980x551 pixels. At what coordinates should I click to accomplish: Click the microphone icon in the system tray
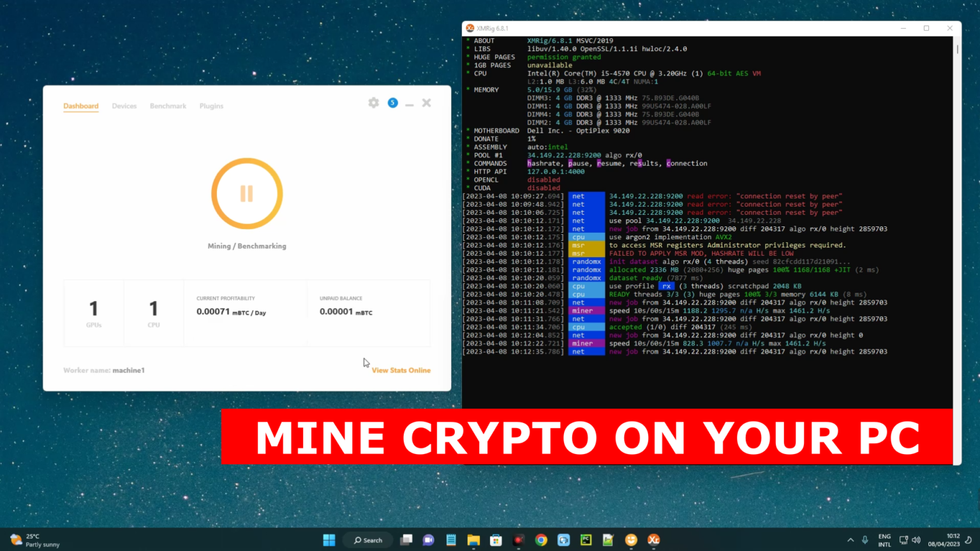(865, 540)
